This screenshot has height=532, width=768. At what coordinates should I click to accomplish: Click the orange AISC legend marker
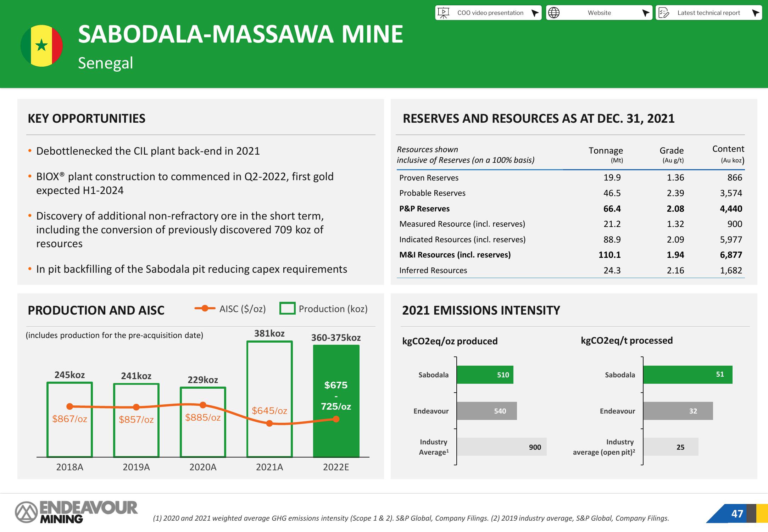tap(205, 308)
